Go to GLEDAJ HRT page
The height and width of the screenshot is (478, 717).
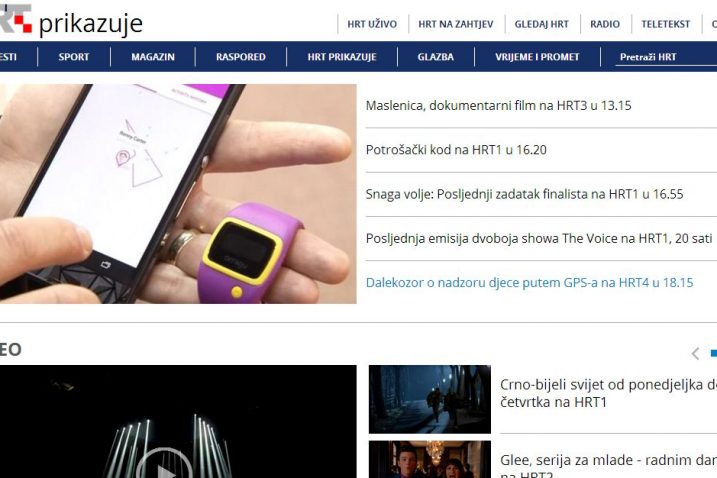click(x=541, y=24)
